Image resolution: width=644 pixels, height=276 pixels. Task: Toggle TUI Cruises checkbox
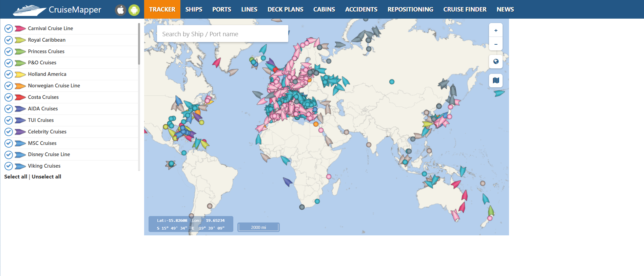click(x=8, y=120)
